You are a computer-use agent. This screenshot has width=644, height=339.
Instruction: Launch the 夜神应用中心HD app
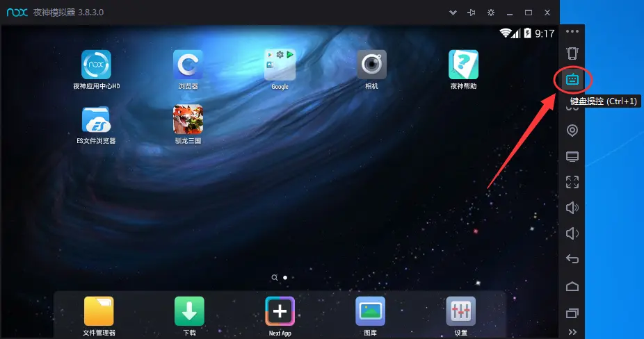(x=96, y=69)
